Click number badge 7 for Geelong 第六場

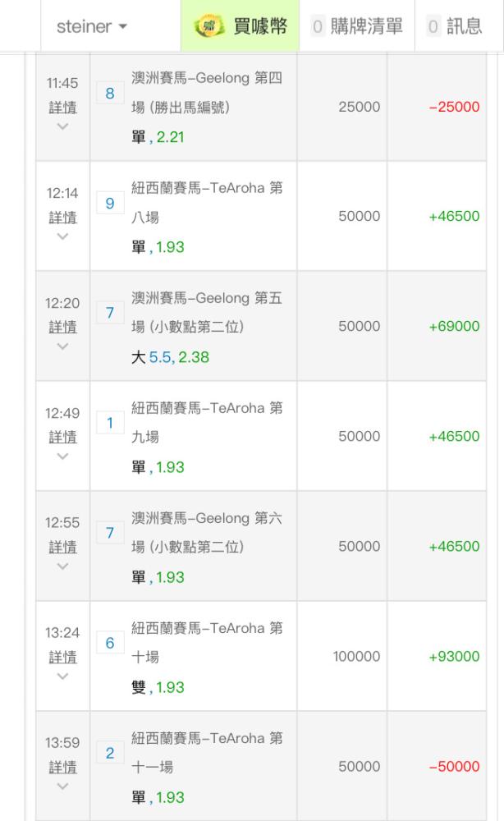pos(110,533)
